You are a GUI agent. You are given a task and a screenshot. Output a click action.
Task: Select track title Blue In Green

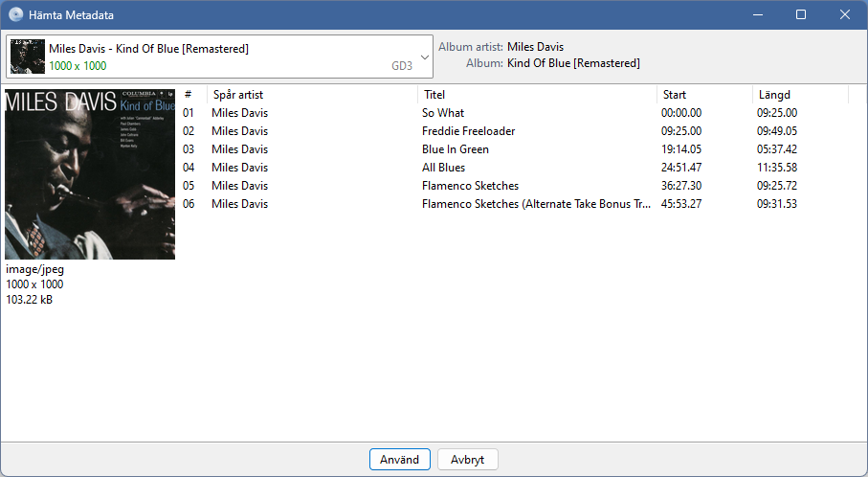pyautogui.click(x=455, y=149)
